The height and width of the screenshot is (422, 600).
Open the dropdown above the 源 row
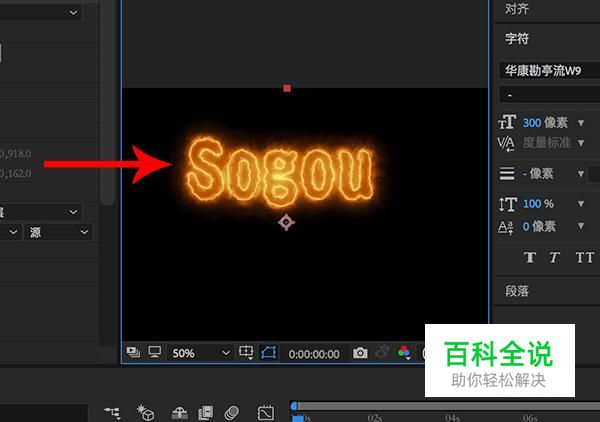(40, 212)
